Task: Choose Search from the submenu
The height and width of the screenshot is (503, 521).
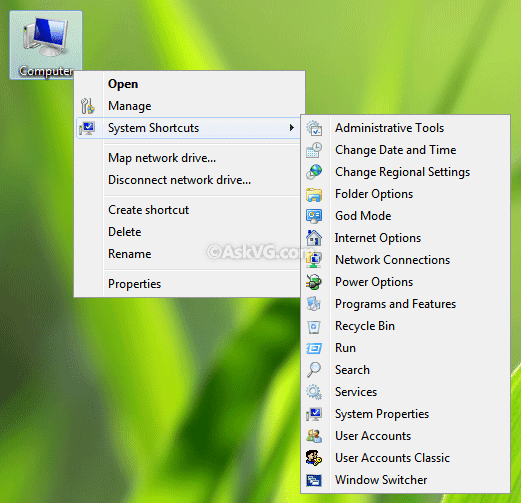Action: pyautogui.click(x=405, y=370)
